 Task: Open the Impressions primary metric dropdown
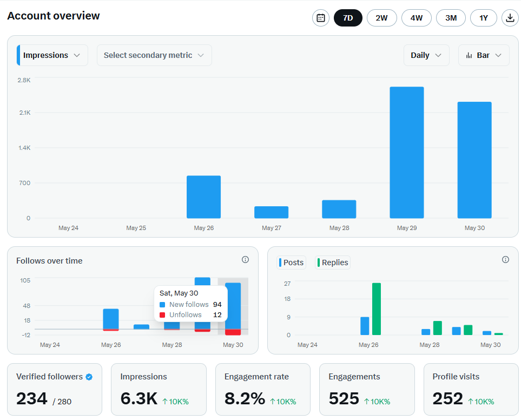(x=52, y=55)
